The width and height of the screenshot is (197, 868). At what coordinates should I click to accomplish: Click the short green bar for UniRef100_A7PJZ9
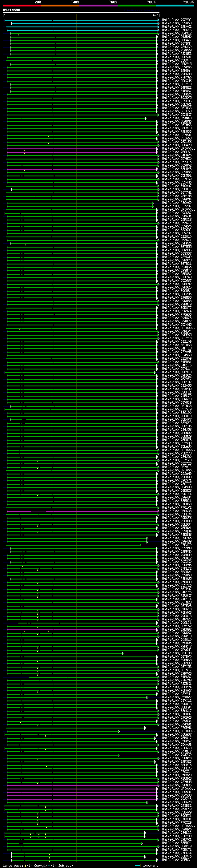click(x=74, y=545)
